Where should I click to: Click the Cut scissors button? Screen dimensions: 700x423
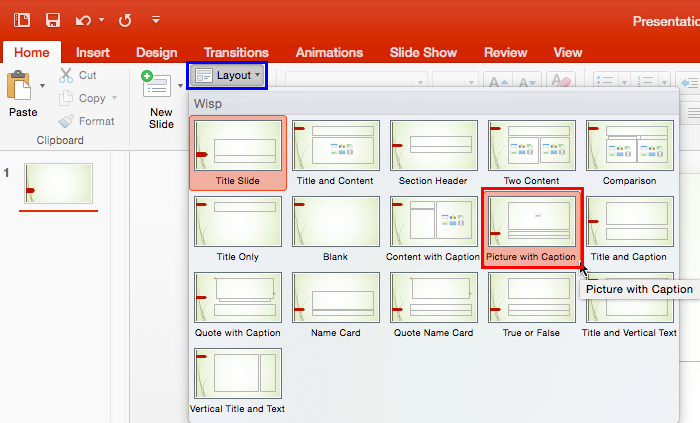(78, 75)
